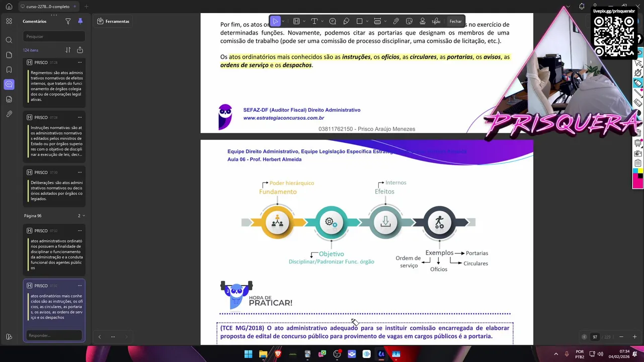Click the '124 itens' count label
Image resolution: width=644 pixels, height=362 pixels.
pyautogui.click(x=31, y=50)
